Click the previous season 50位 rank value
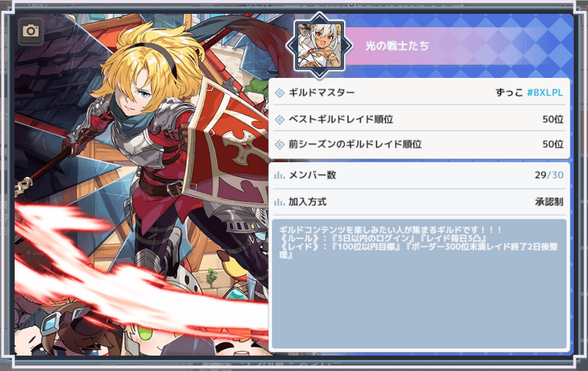Viewport: 588px width, 371px height. (x=553, y=144)
